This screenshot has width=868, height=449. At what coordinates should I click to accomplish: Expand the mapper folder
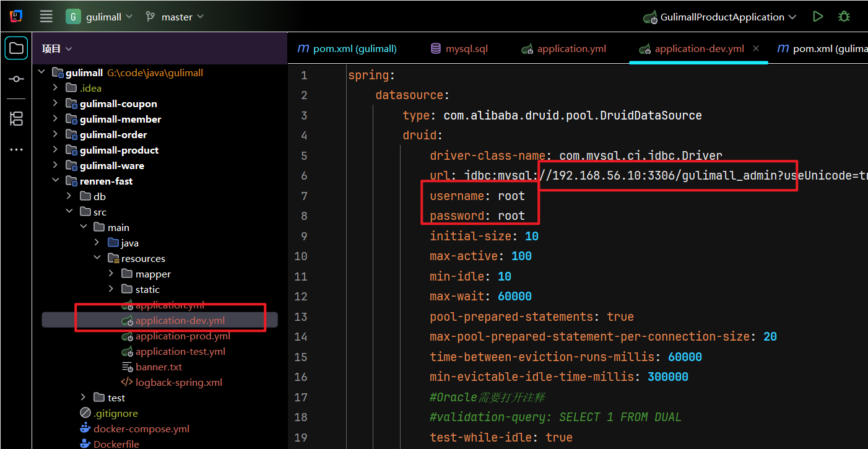point(111,274)
